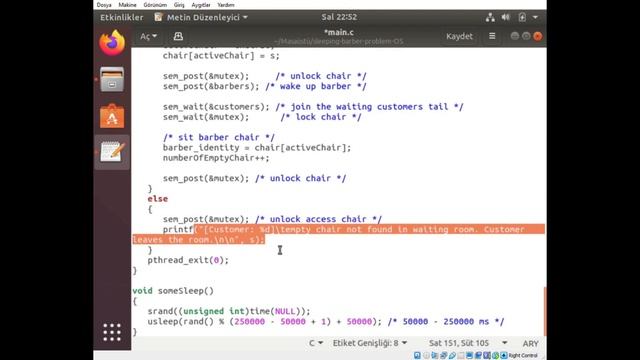The width and height of the screenshot is (640, 360).
Task: Click the else keyword in code
Action: coord(158,199)
